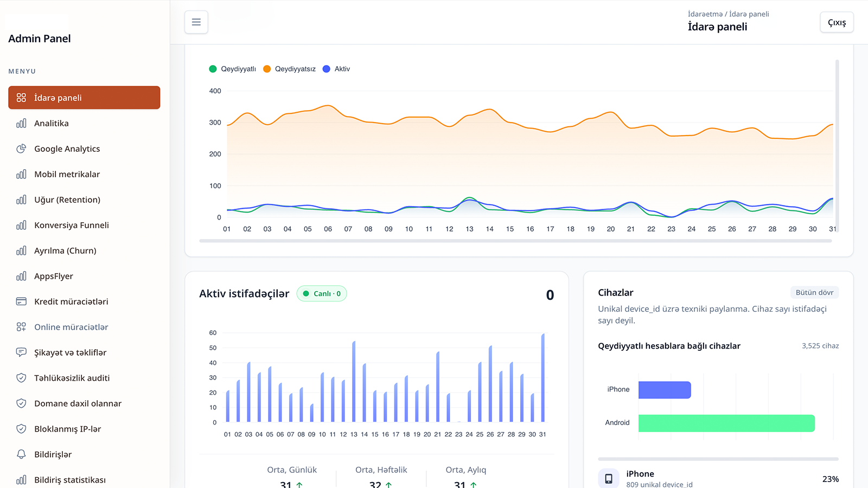Click the Uğur (Retention) chart icon
868x488 pixels.
[21, 200]
